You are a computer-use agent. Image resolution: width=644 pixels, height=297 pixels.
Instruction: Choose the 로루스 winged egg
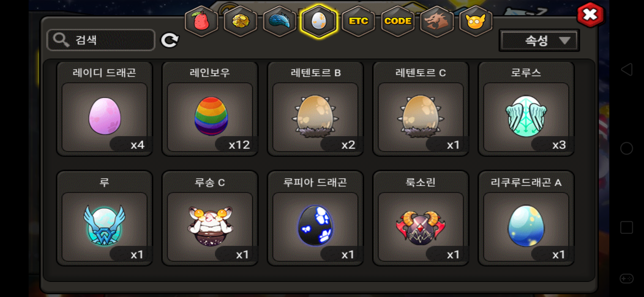[x=526, y=109]
